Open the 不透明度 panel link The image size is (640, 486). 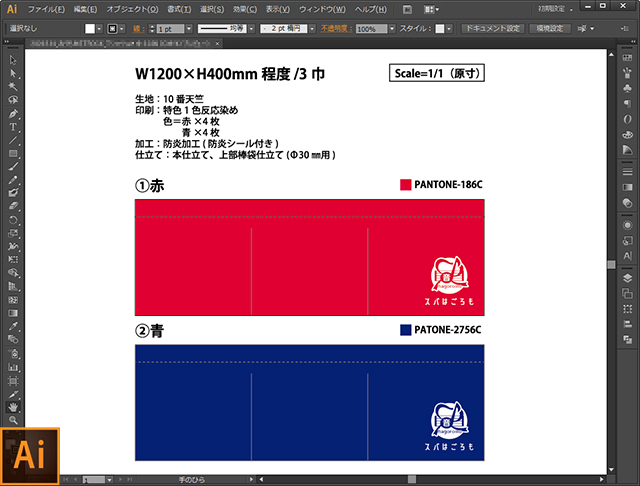coord(336,29)
